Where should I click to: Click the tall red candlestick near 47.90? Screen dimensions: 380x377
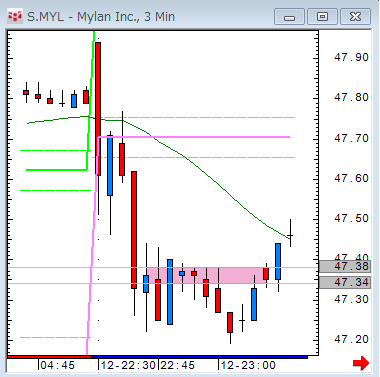tap(98, 108)
